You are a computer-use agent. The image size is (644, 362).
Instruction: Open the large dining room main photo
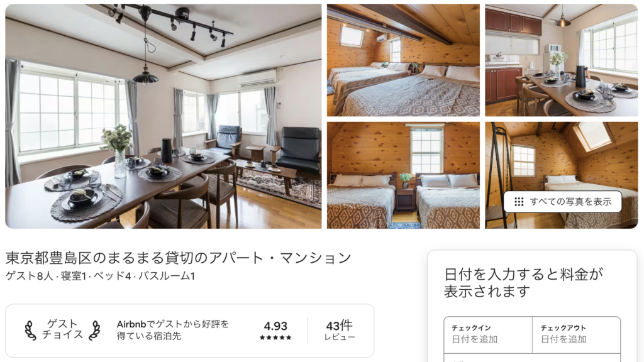164,116
